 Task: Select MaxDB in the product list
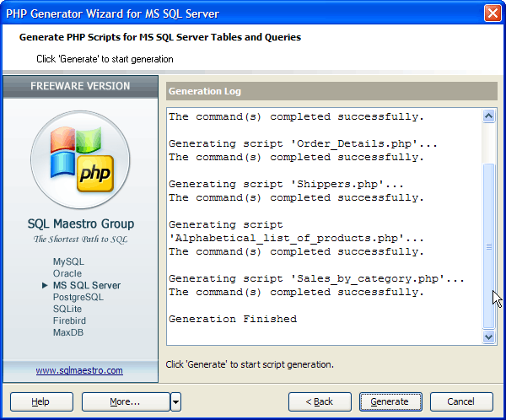[68, 332]
